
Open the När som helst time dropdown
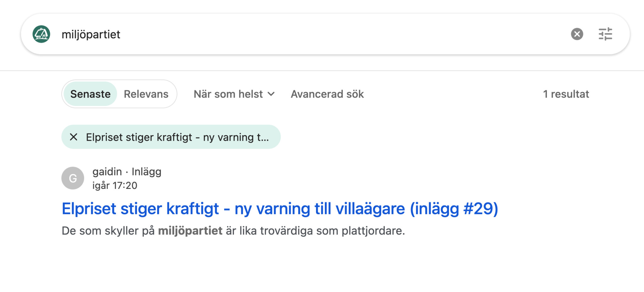click(x=234, y=94)
